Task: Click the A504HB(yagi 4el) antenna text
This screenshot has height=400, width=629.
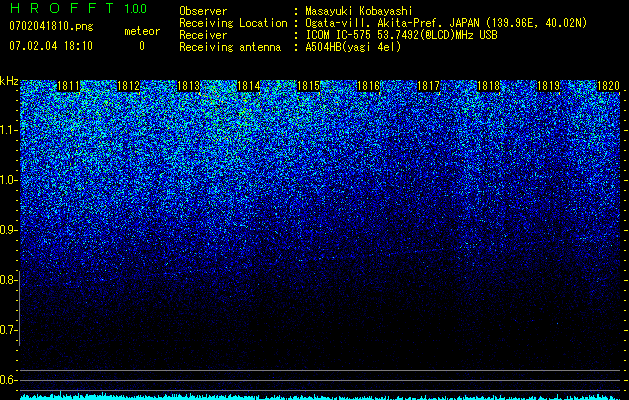Action: 353,47
